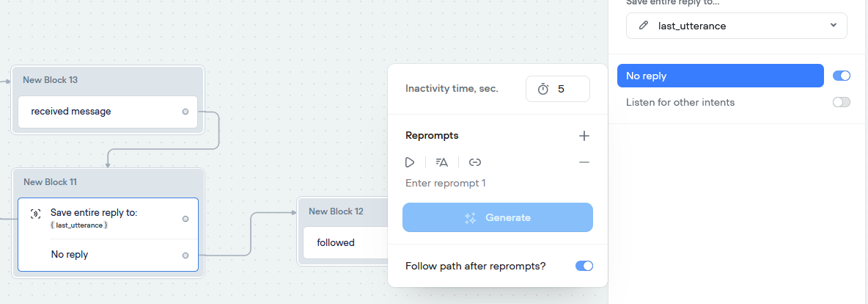This screenshot has height=304, width=868.
Task: Click the capture icon beside Save entire reply
Action: pos(35,214)
